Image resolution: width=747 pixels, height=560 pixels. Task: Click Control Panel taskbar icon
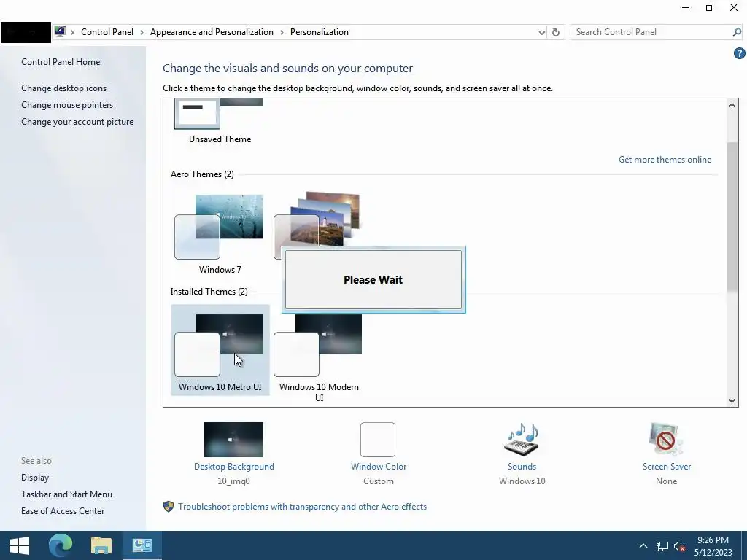point(142,545)
